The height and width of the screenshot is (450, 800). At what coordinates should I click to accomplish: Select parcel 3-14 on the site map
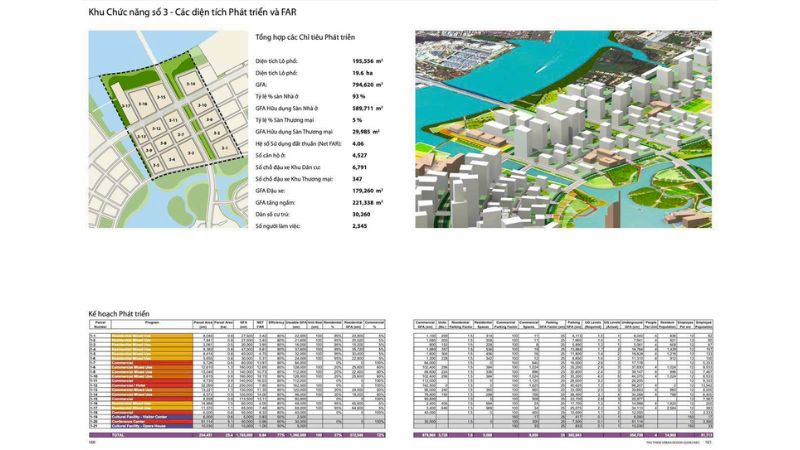pos(192,84)
